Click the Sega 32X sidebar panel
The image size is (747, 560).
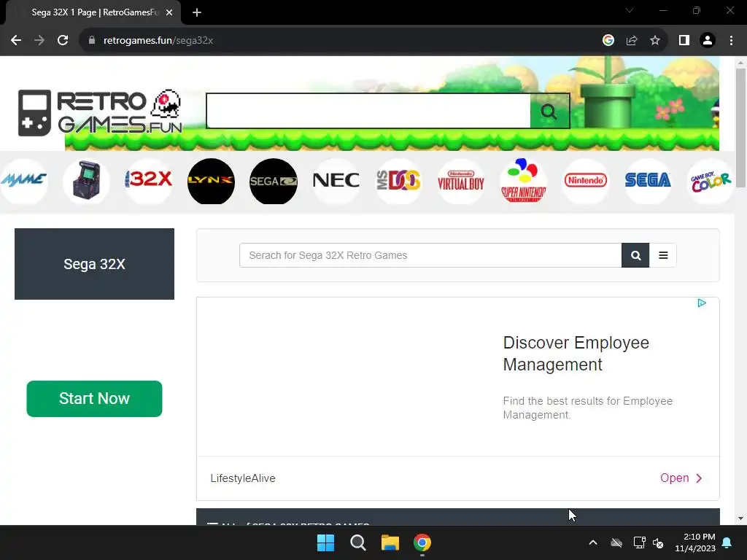pos(94,264)
